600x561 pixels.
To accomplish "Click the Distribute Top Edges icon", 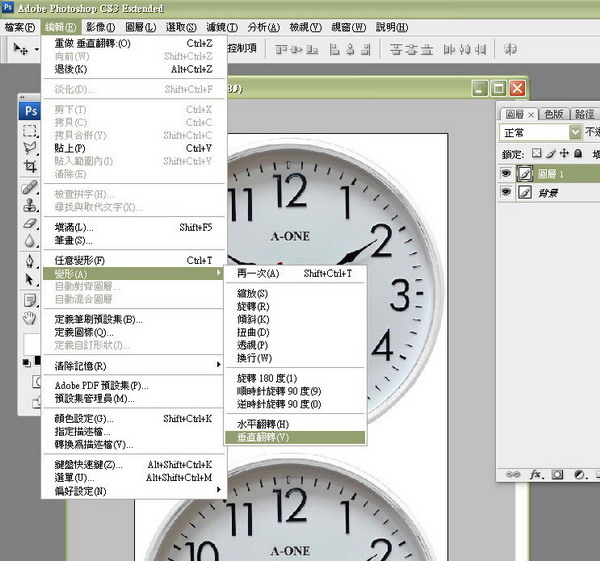I will 395,49.
